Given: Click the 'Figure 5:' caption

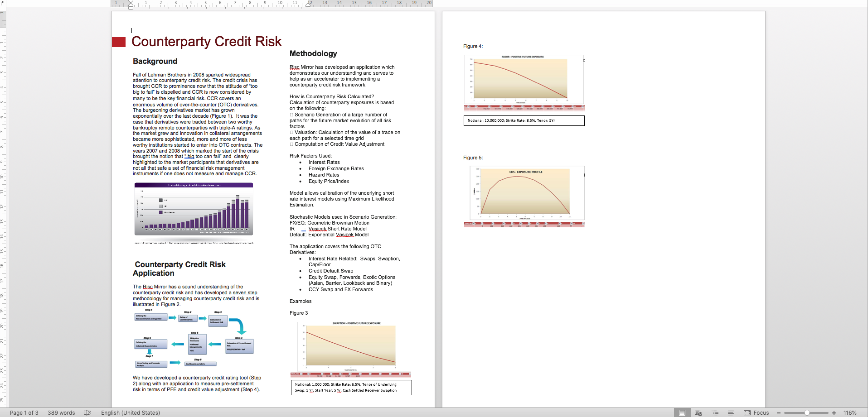Looking at the screenshot, I should pyautogui.click(x=473, y=158).
